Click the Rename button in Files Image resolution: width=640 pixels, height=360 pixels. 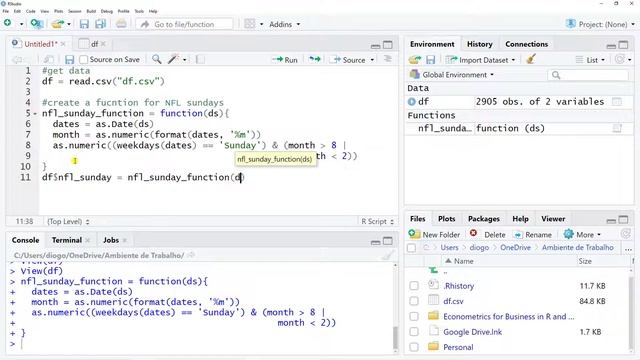tap(533, 235)
